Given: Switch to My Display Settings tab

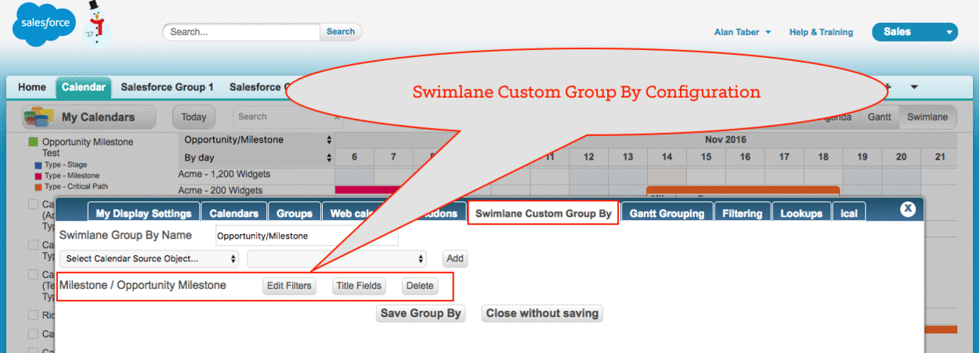Looking at the screenshot, I should pyautogui.click(x=143, y=213).
